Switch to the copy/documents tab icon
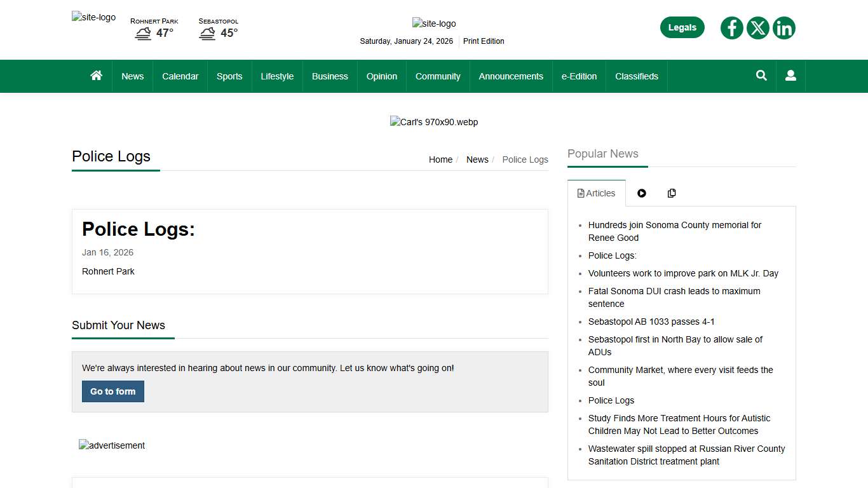 [x=672, y=193]
